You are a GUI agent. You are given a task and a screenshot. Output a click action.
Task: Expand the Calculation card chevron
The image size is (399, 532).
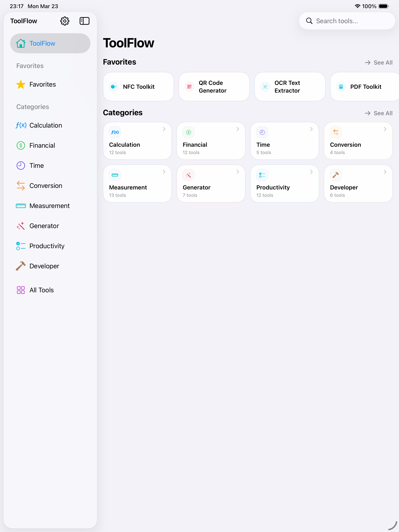pos(164,129)
